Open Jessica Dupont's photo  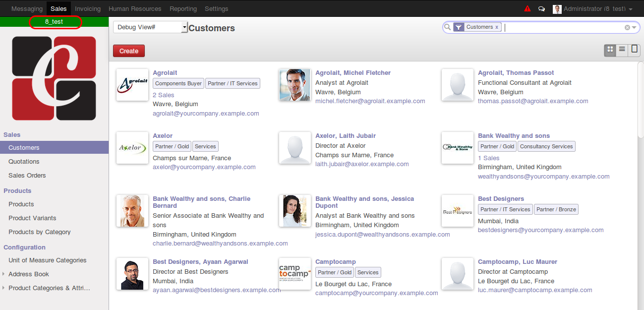pos(295,211)
